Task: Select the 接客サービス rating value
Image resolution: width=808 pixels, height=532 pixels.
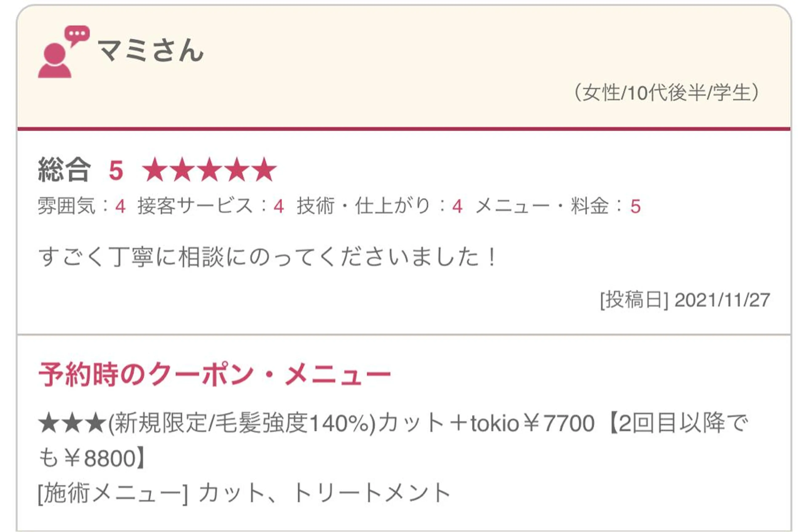Action: point(279,206)
